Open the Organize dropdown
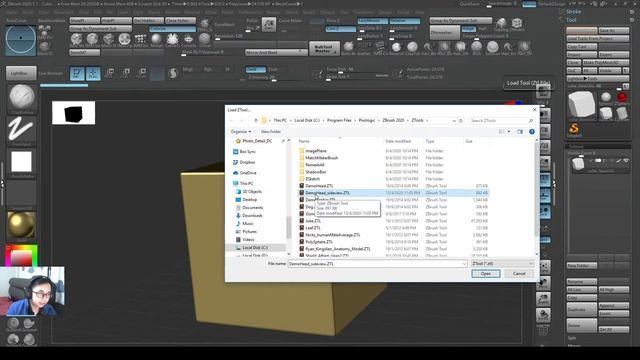Viewport: 640px width, 360px height. pyautogui.click(x=241, y=131)
